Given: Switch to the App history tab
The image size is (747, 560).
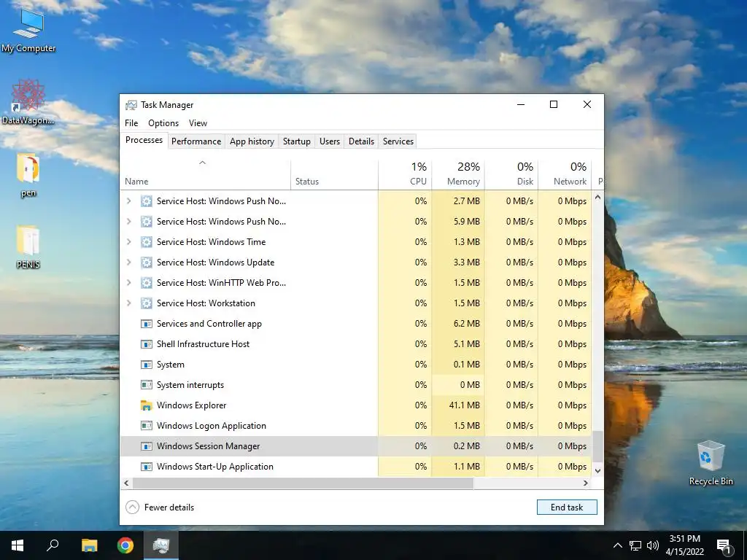Looking at the screenshot, I should point(252,141).
